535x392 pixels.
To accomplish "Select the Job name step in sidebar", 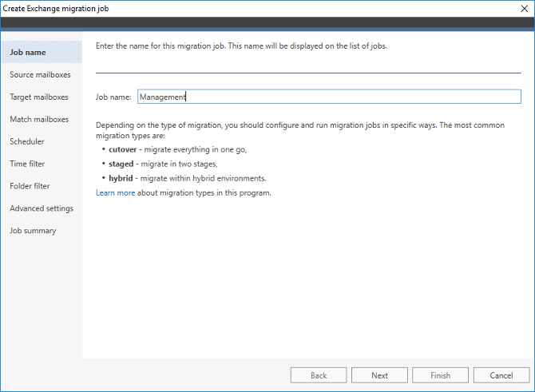I will 42,52.
